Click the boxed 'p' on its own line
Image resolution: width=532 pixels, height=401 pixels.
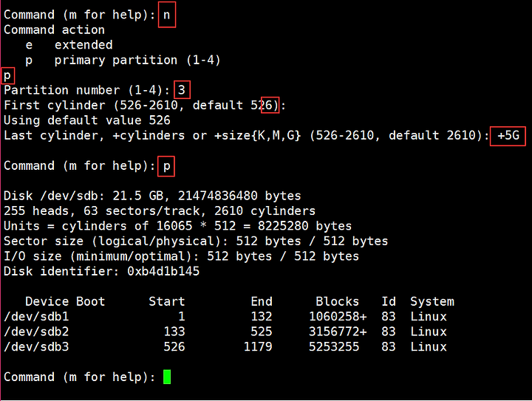point(7,75)
